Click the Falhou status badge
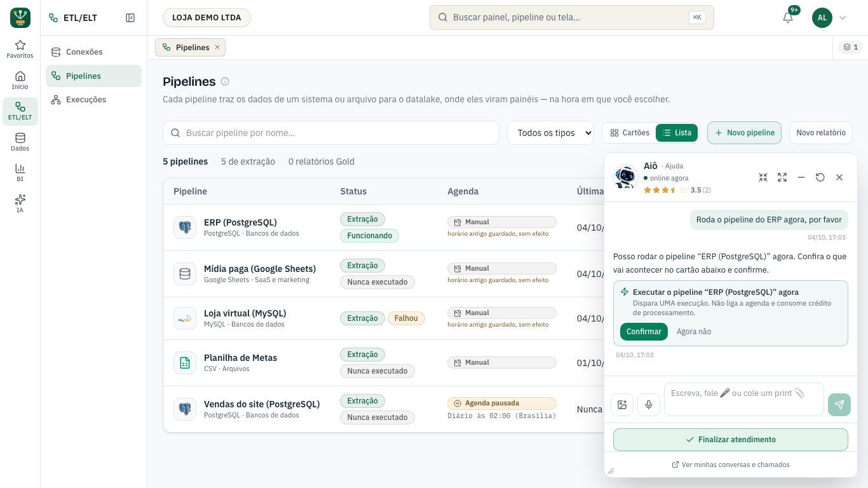Screen dimensions: 868x488 406,318
